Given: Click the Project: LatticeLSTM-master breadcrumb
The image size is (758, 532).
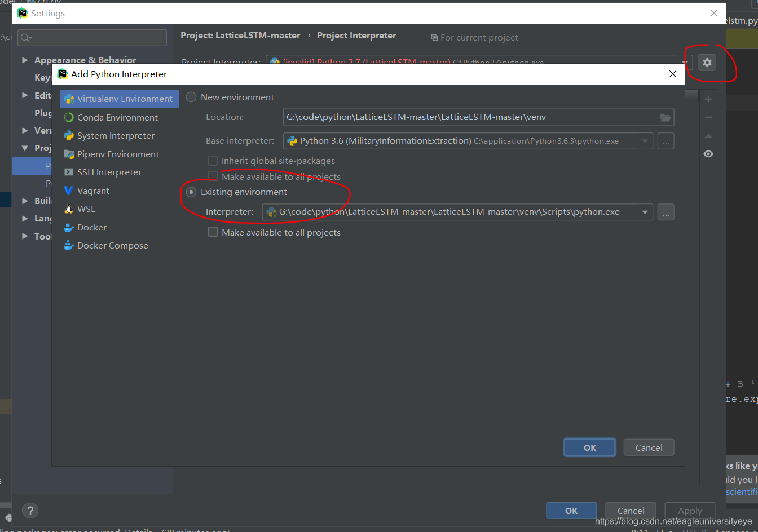Looking at the screenshot, I should click(x=240, y=36).
